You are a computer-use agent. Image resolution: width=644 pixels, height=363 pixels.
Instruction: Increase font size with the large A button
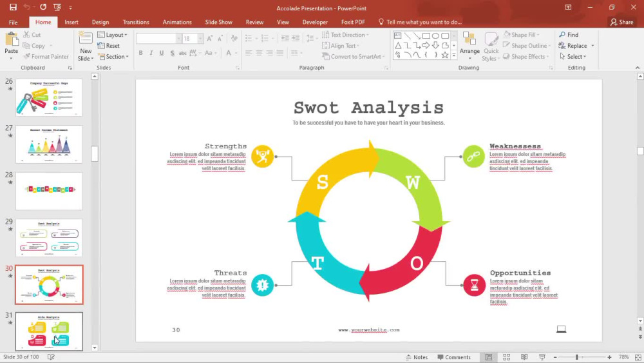(210, 39)
